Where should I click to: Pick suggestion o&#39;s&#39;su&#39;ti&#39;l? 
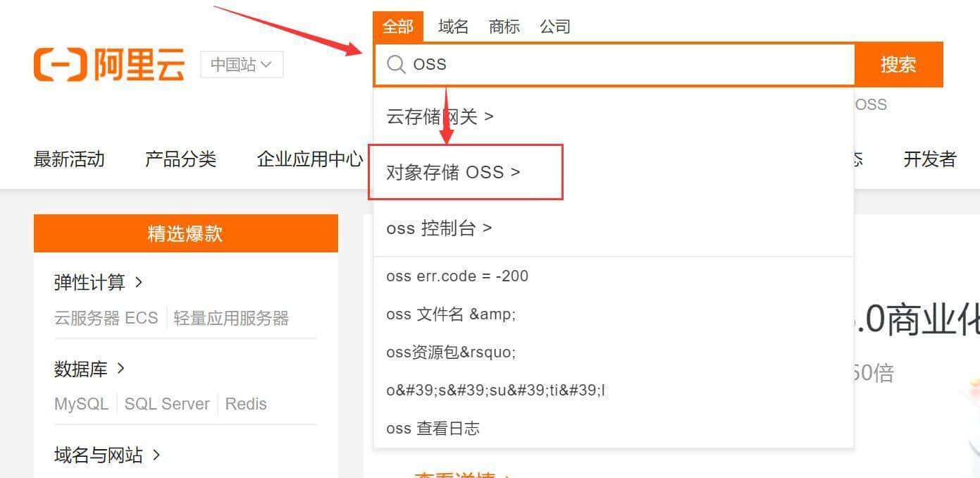(495, 390)
